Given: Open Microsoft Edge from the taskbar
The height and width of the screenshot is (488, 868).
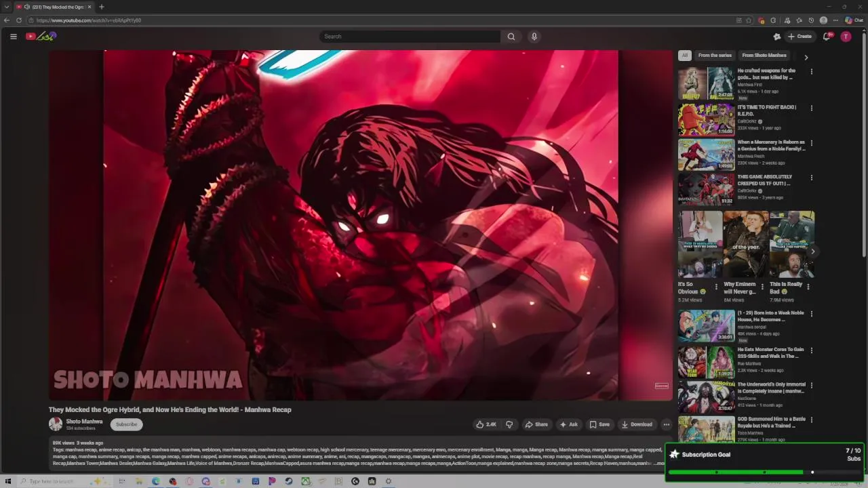Looking at the screenshot, I should click(x=155, y=481).
